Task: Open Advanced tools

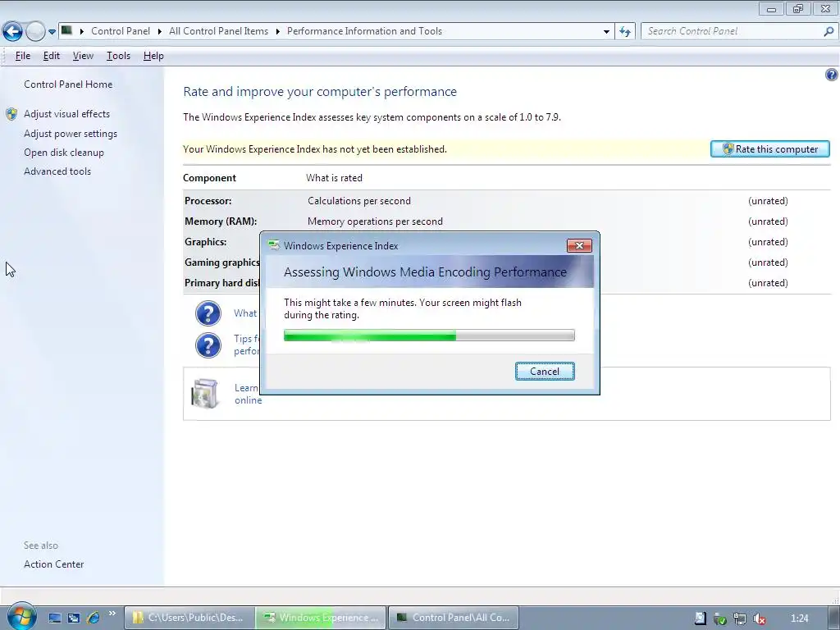Action: (x=57, y=171)
